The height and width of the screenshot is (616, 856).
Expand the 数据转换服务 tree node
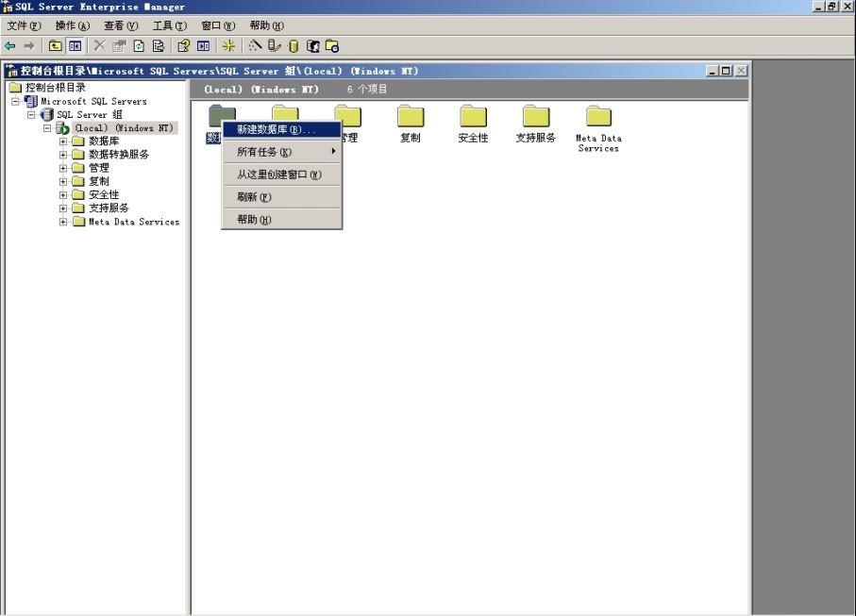(x=63, y=155)
